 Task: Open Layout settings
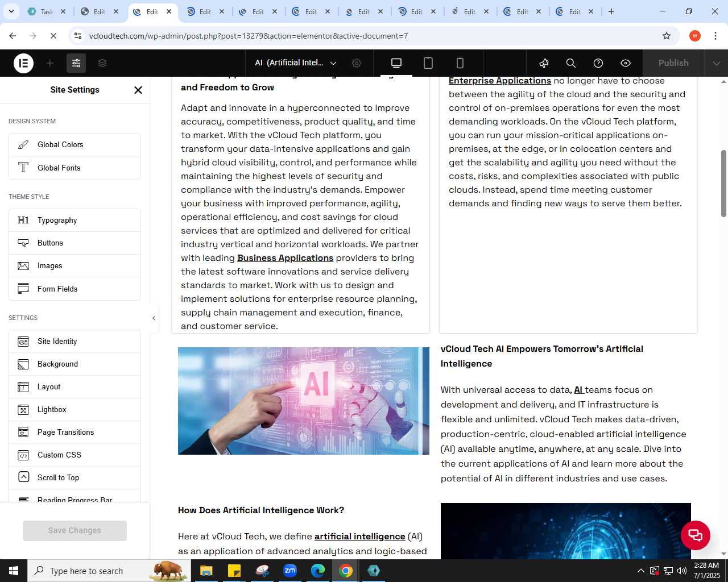coord(75,387)
